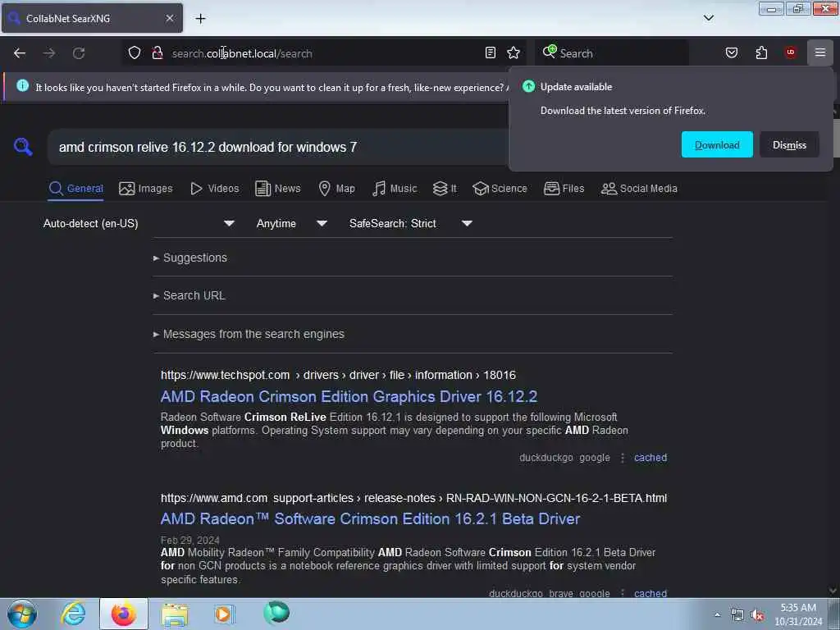The height and width of the screenshot is (630, 840).
Task: Switch to the Videos category
Action: coord(215,189)
